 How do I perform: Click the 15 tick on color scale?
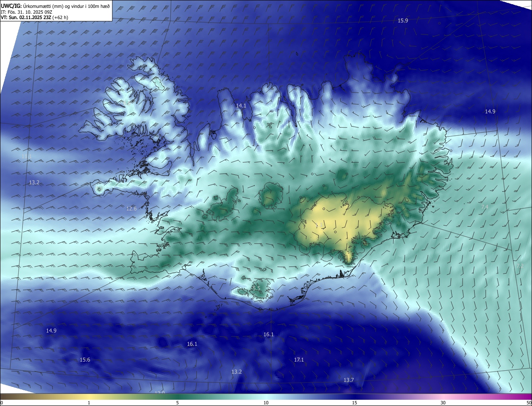tap(355, 403)
